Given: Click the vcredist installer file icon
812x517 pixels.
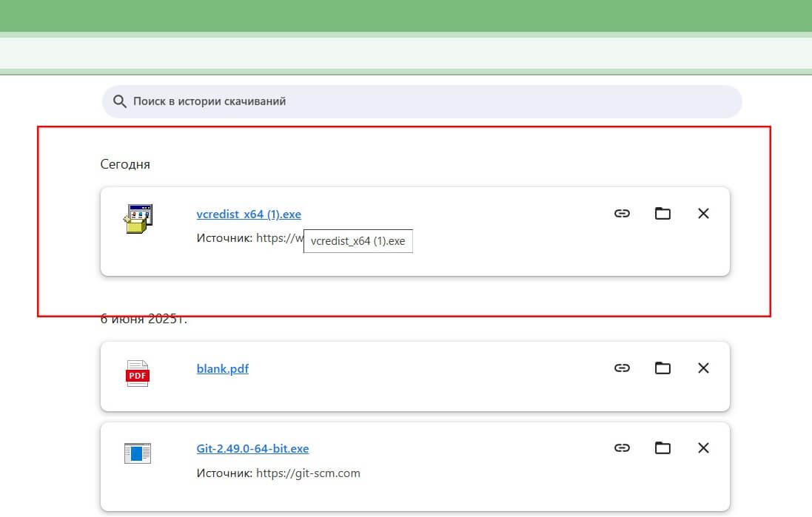Looking at the screenshot, I should 138,219.
